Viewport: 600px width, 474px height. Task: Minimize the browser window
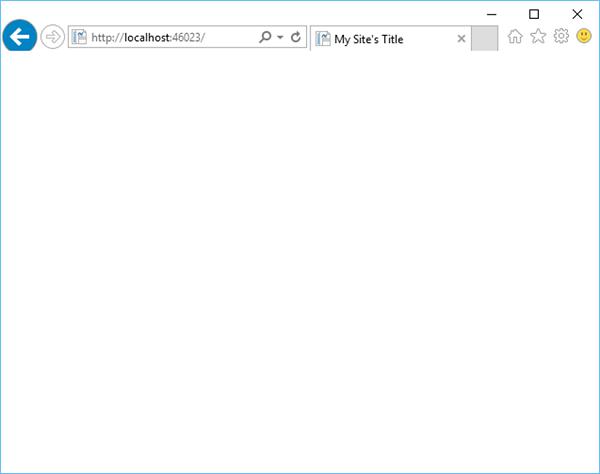(x=492, y=15)
